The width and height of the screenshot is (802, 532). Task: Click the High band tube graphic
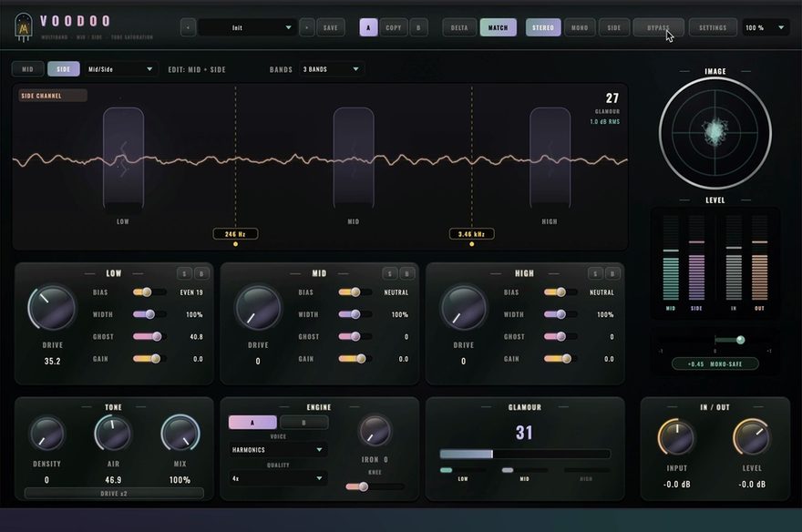(x=550, y=158)
